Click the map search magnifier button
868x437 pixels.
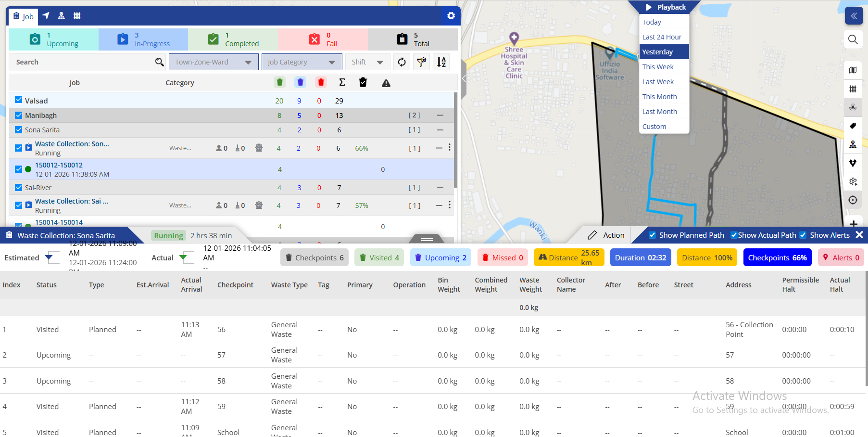(853, 39)
